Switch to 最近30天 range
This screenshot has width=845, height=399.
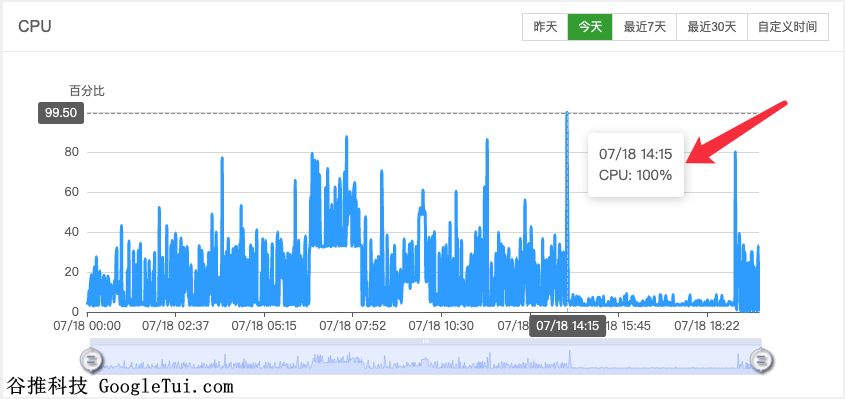(x=712, y=27)
